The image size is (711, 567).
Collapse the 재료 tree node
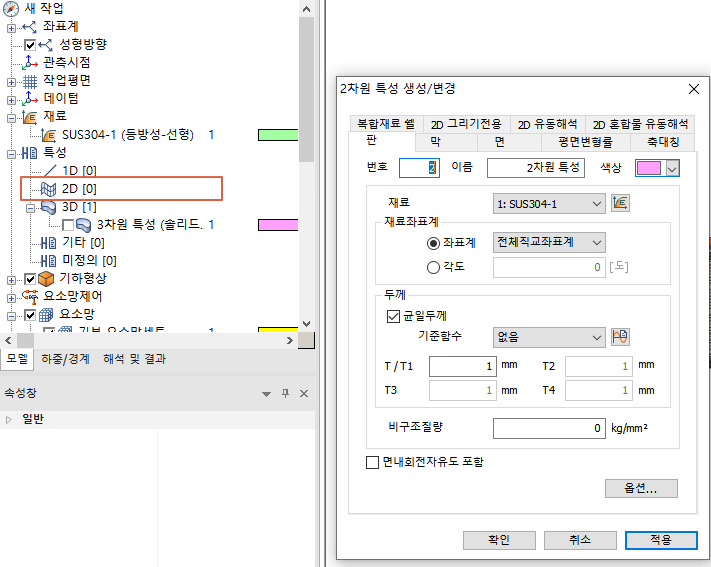(11, 118)
